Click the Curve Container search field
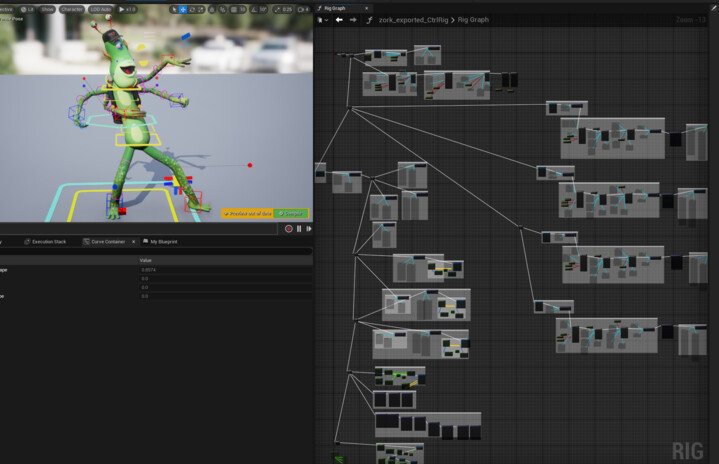Image resolution: width=719 pixels, height=464 pixels. tap(156, 251)
